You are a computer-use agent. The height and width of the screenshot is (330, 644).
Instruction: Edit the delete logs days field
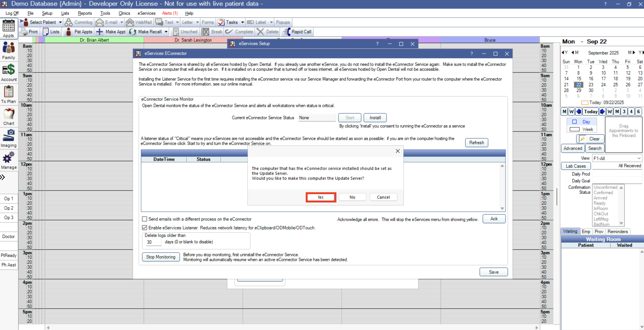153,242
